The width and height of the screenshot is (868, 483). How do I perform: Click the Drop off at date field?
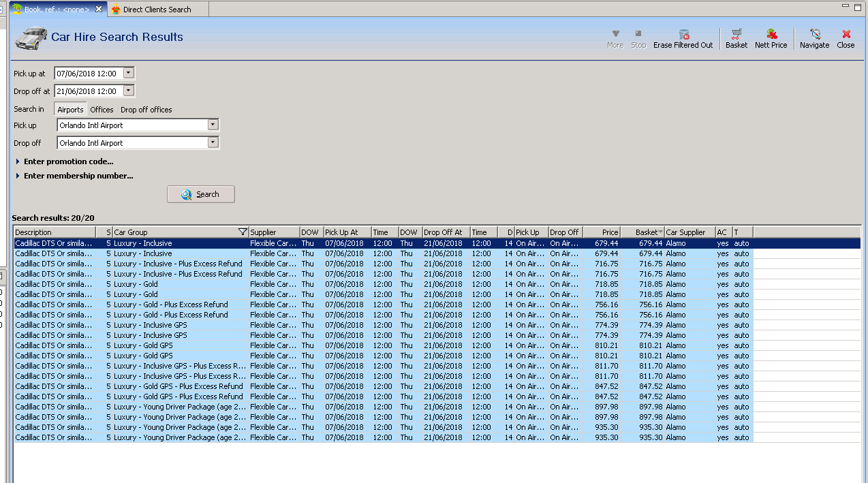click(x=89, y=91)
